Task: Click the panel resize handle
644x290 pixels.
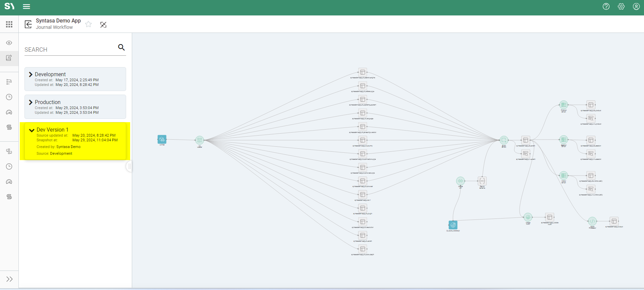Action: 129,166
